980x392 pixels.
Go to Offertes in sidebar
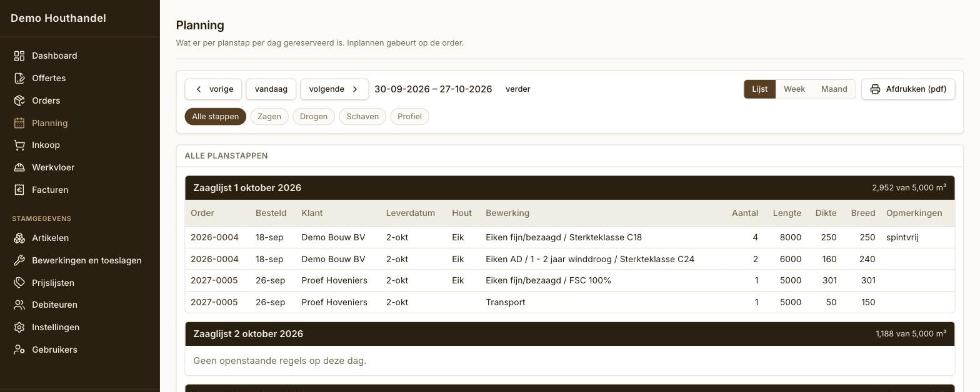[x=49, y=79]
